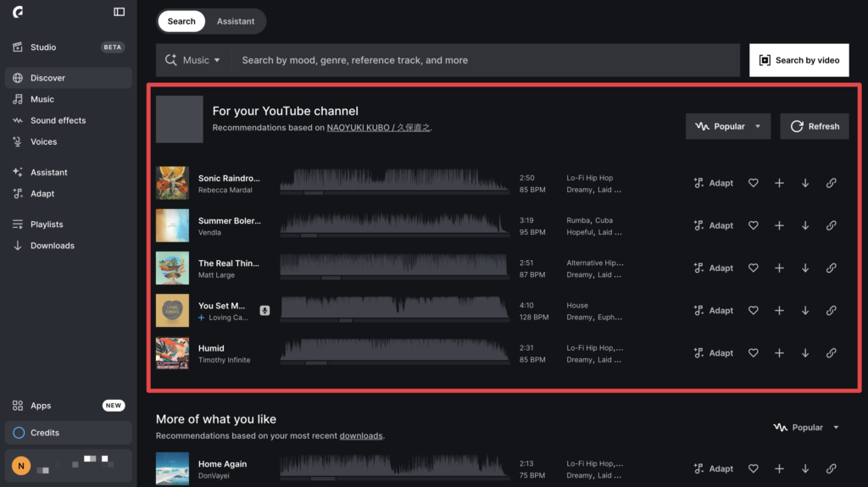The width and height of the screenshot is (868, 487).
Task: Like the Summer Bolero track
Action: (753, 225)
